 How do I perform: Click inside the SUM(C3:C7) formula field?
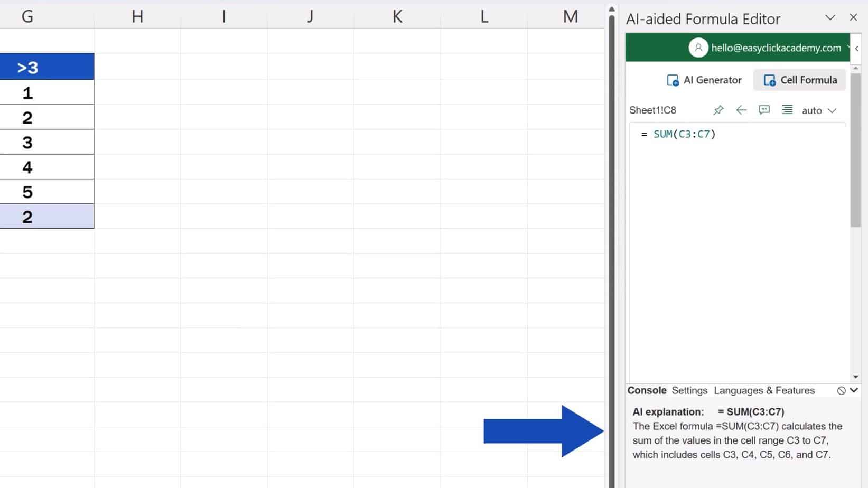[x=684, y=134]
